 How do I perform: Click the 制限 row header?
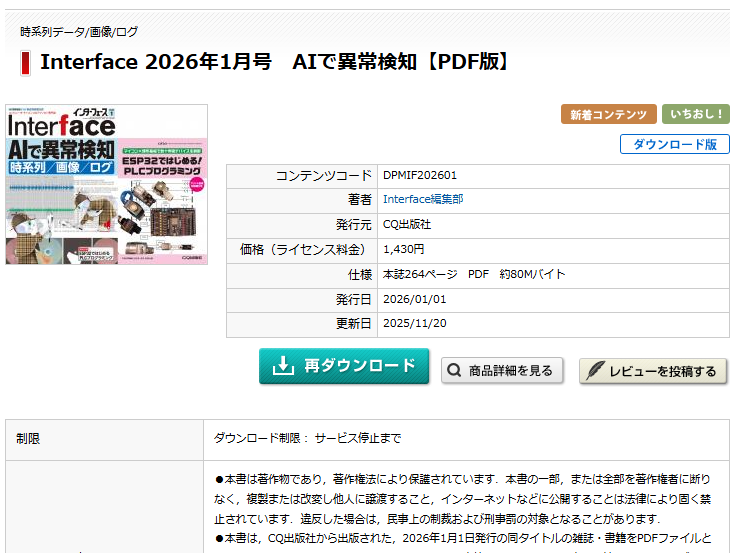click(x=29, y=439)
